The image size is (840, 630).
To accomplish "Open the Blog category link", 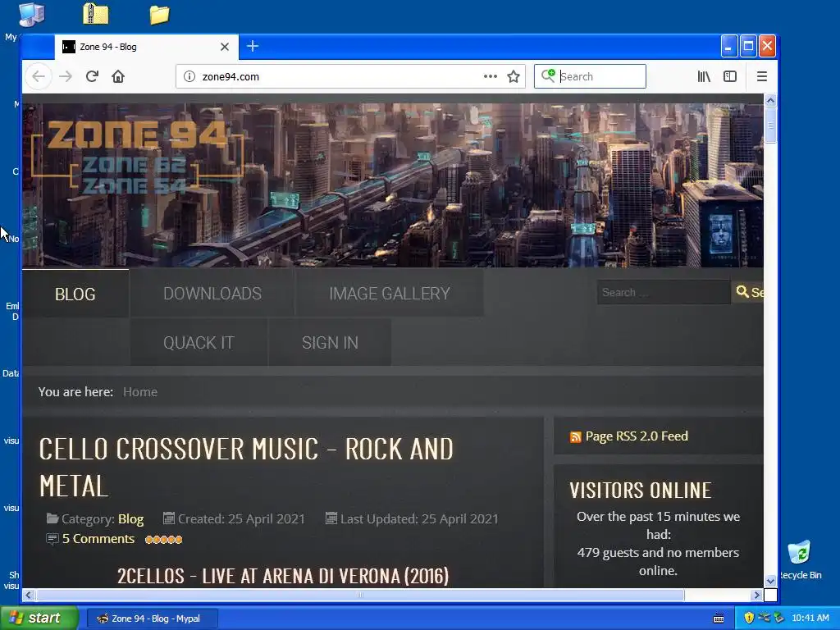I will click(130, 519).
